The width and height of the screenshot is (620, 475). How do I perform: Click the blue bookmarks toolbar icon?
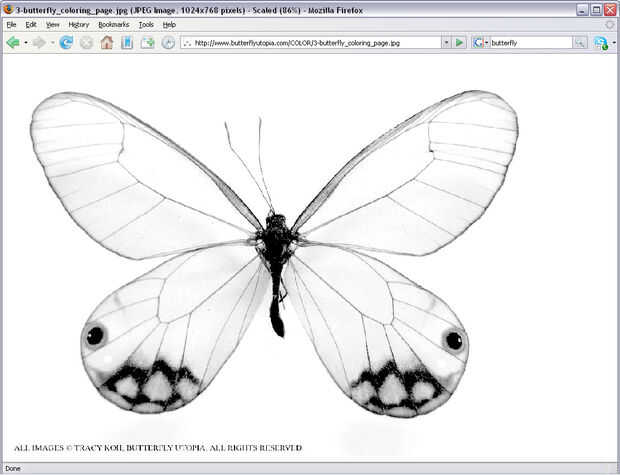[x=127, y=42]
